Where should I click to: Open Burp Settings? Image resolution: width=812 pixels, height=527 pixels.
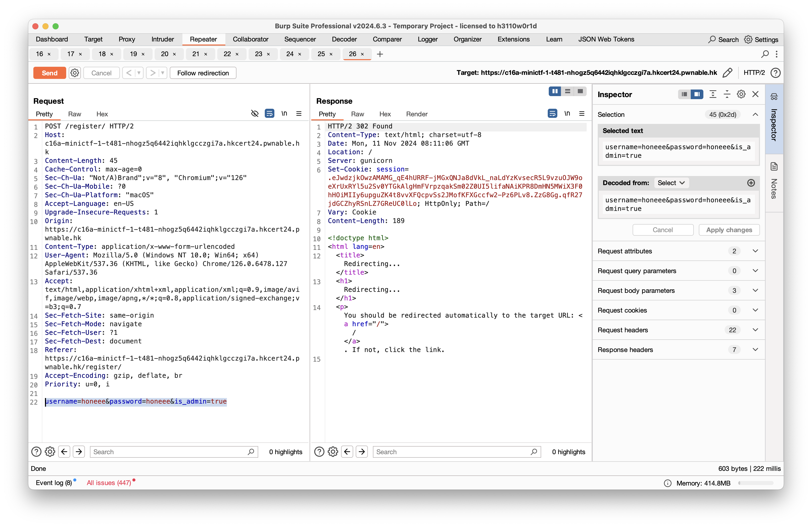pos(761,39)
